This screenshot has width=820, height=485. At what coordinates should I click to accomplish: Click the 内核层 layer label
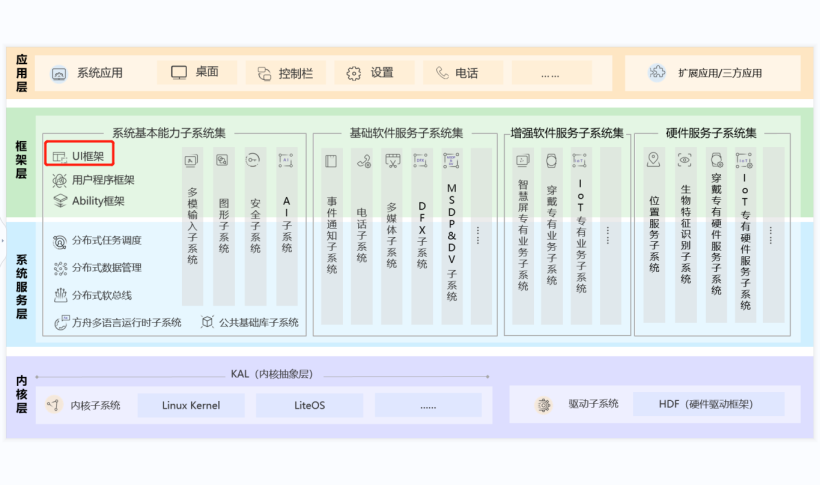coord(21,394)
